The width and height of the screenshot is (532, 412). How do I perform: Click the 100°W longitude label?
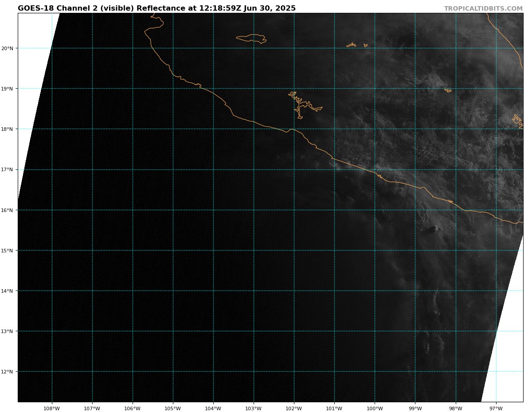pyautogui.click(x=375, y=408)
